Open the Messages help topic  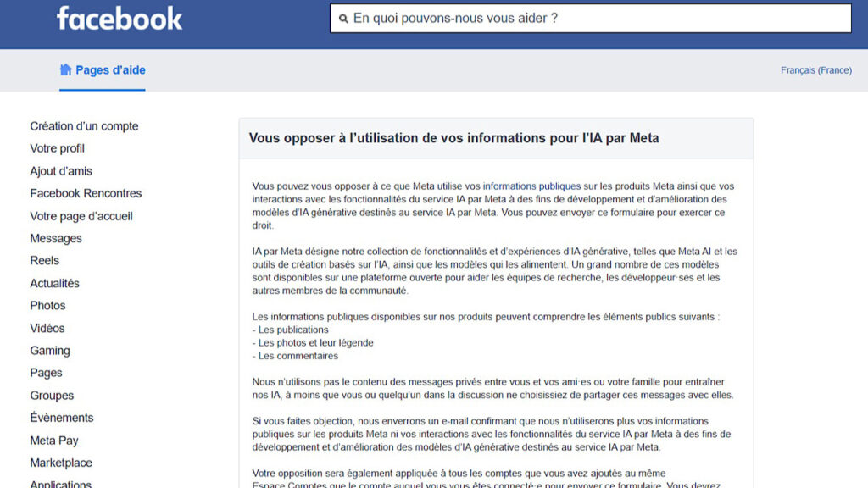pos(56,239)
